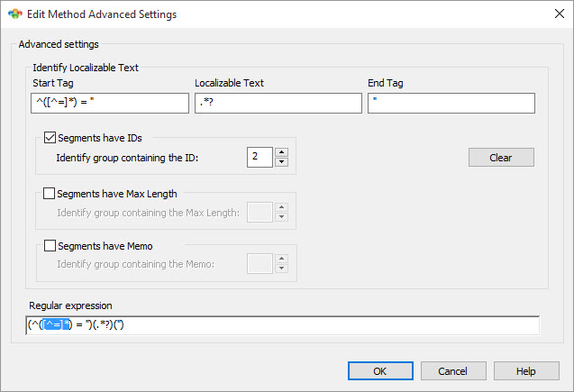
Task: Click Memo group spinner down arrow
Action: [x=281, y=269]
